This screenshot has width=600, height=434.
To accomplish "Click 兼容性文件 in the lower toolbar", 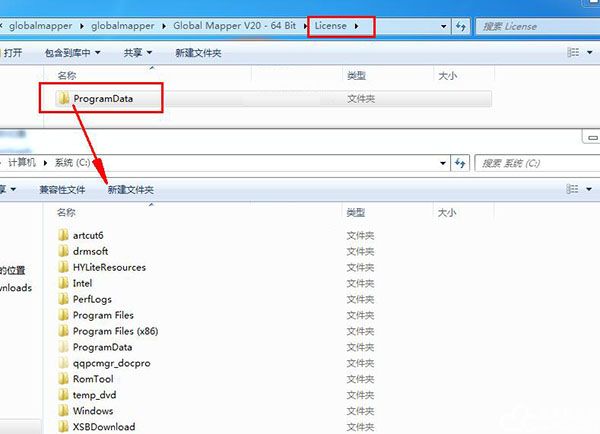I will pos(62,189).
